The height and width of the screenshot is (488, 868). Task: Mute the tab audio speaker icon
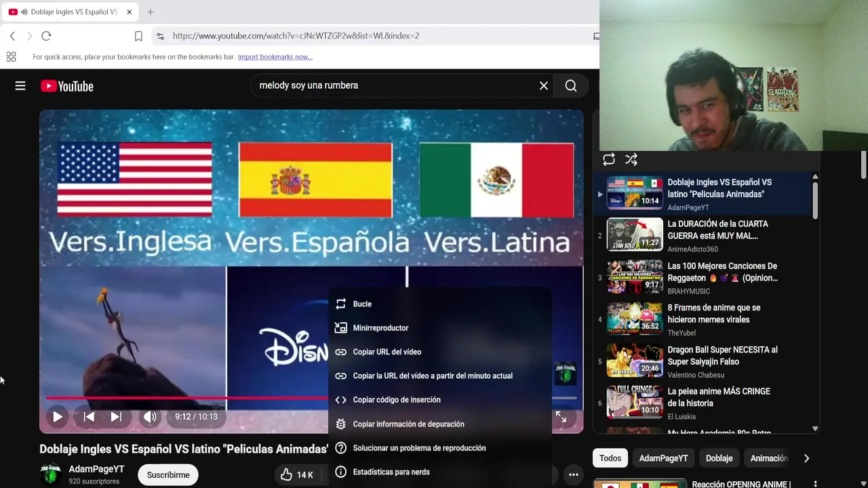pos(24,12)
